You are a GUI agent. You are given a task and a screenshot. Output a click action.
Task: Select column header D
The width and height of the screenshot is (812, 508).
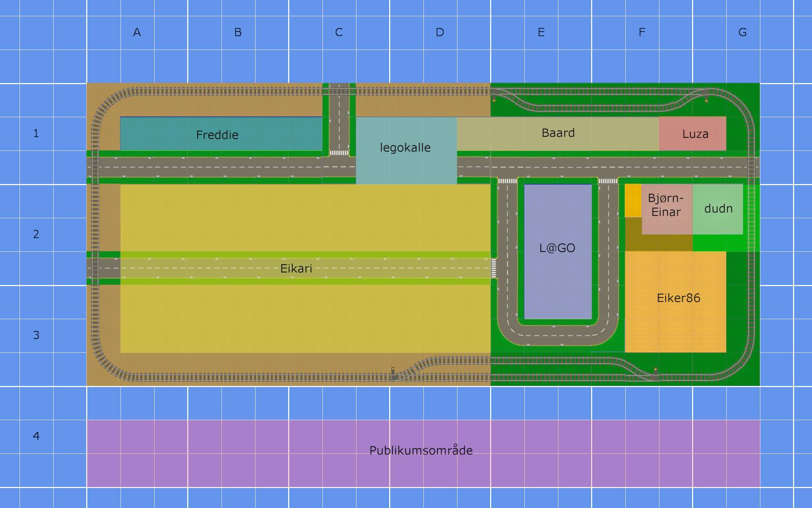(x=440, y=33)
